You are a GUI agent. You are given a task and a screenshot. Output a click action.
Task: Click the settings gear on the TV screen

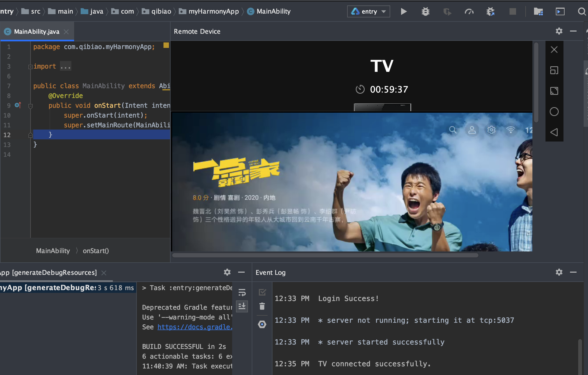(x=491, y=130)
